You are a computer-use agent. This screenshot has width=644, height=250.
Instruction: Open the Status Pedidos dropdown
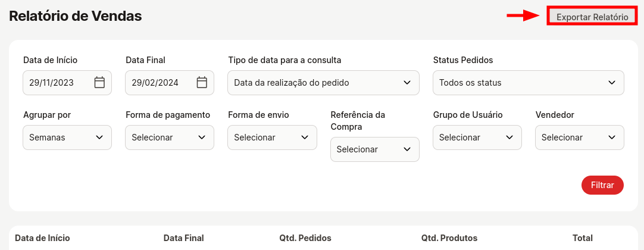[528, 83]
